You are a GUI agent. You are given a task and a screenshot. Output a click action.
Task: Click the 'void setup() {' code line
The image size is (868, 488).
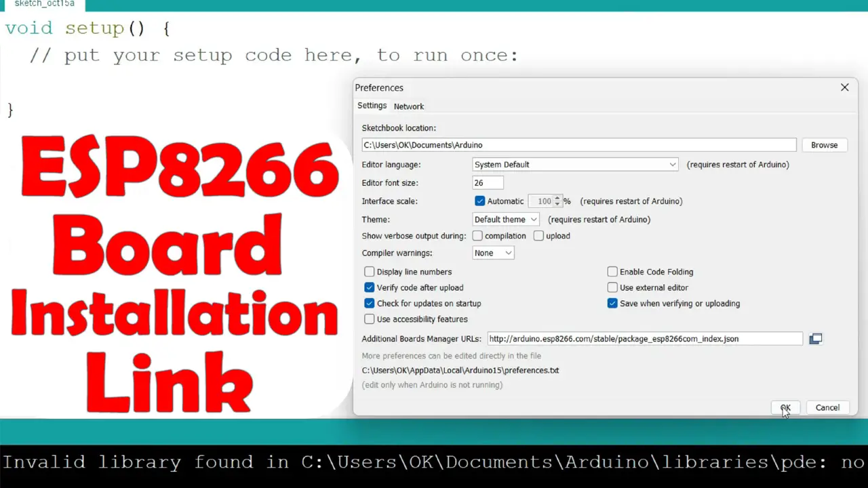coord(87,28)
